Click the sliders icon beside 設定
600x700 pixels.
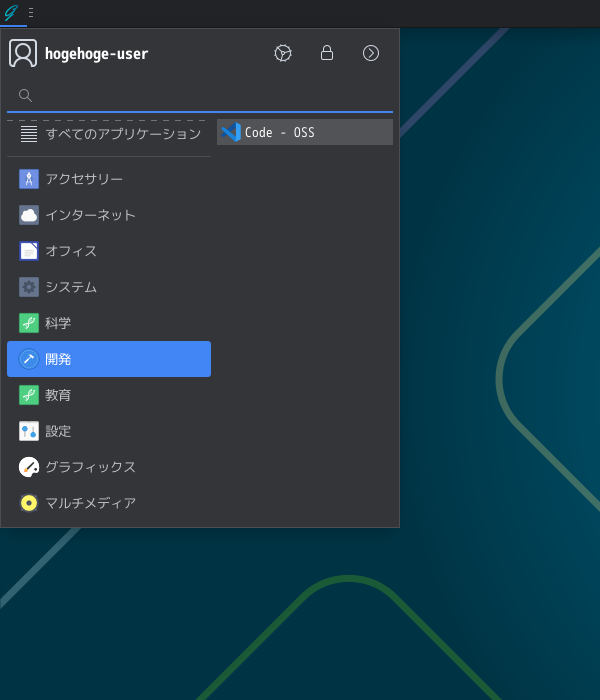pos(29,431)
